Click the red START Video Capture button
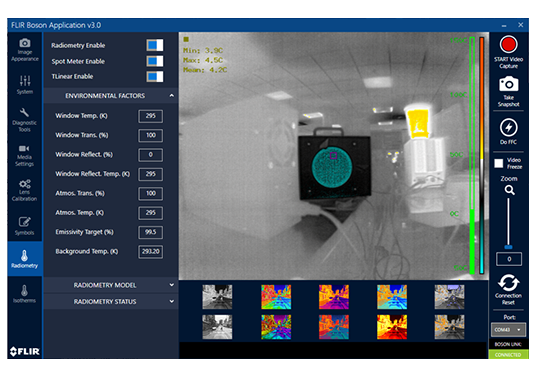This screenshot has height=370, width=536. tap(508, 45)
